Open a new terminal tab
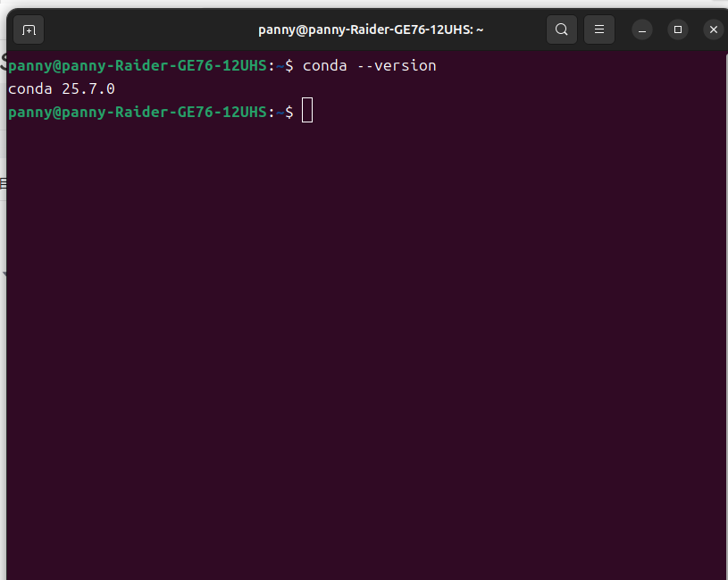Viewport: 728px width, 580px height. coord(28,29)
